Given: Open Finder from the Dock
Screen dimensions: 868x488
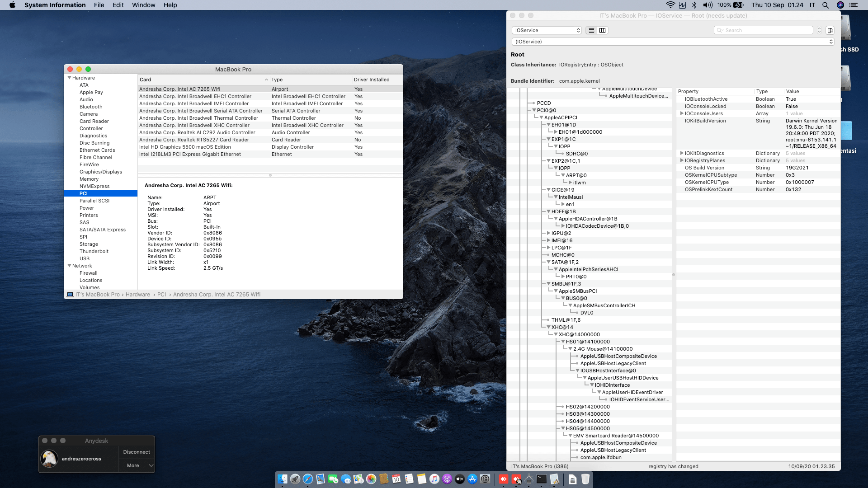Looking at the screenshot, I should 283,479.
